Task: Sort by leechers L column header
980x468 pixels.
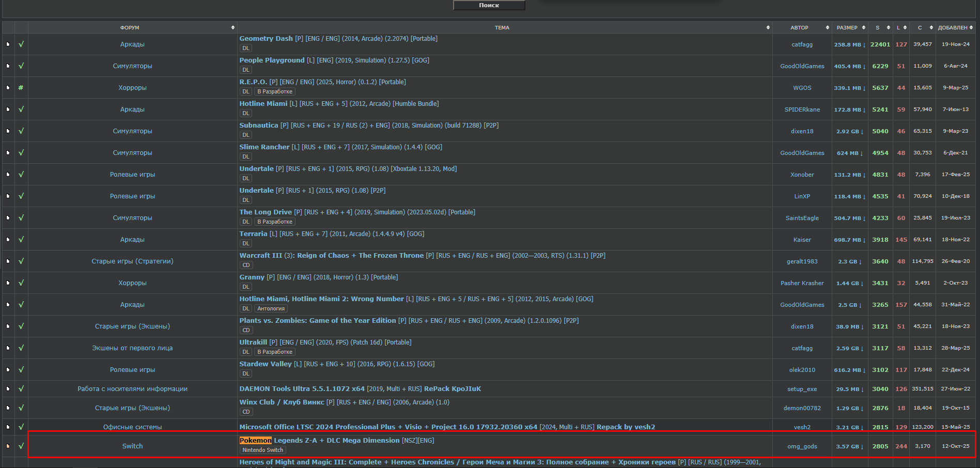Action: coord(901,27)
